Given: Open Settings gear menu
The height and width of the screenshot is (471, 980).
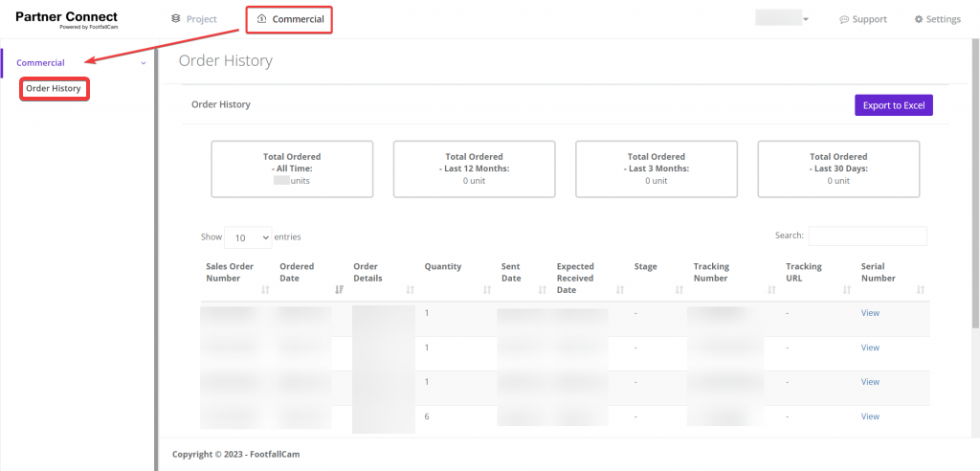Looking at the screenshot, I should (x=937, y=19).
